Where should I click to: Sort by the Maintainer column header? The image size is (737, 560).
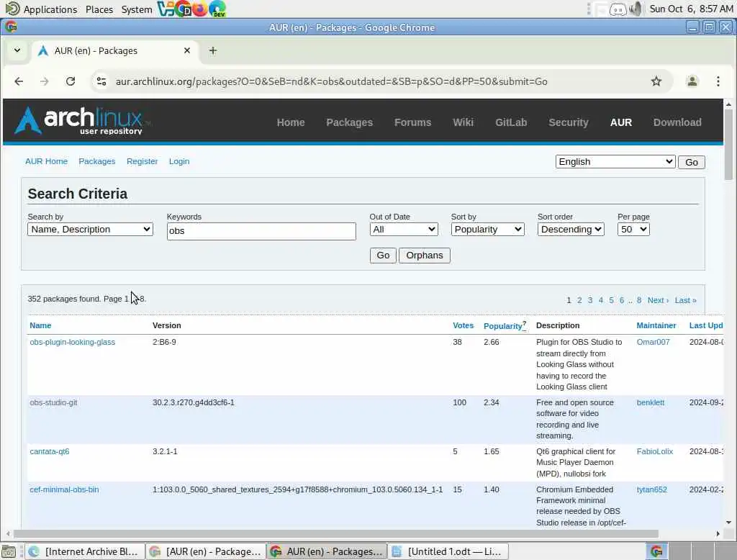point(656,325)
